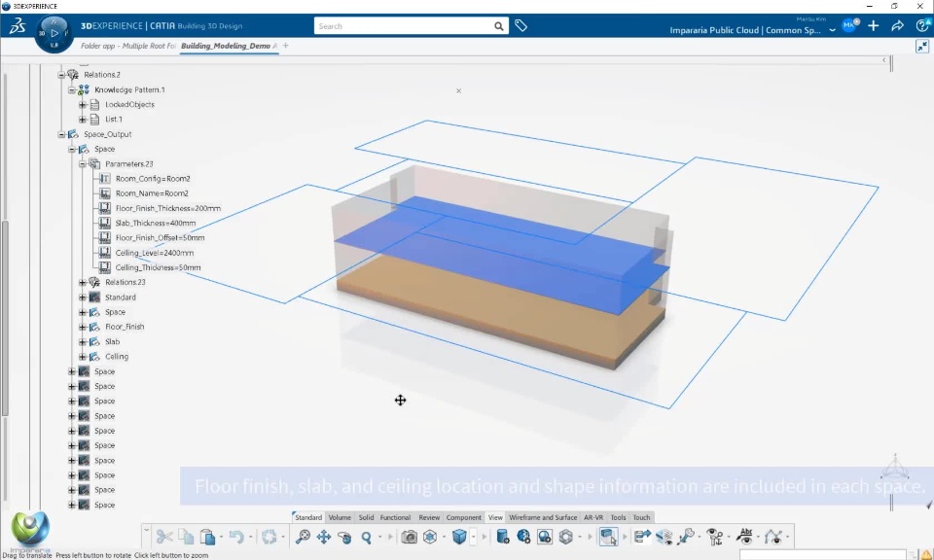Open the AR-VR toolbar tab
Screen dimensions: 934x560
593,518
